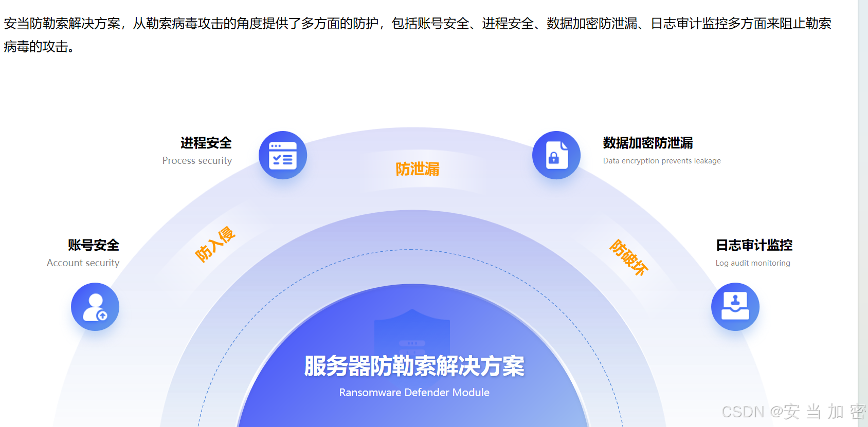This screenshot has width=868, height=427.
Task: Click the 'Account security' subtitle
Action: (x=83, y=263)
